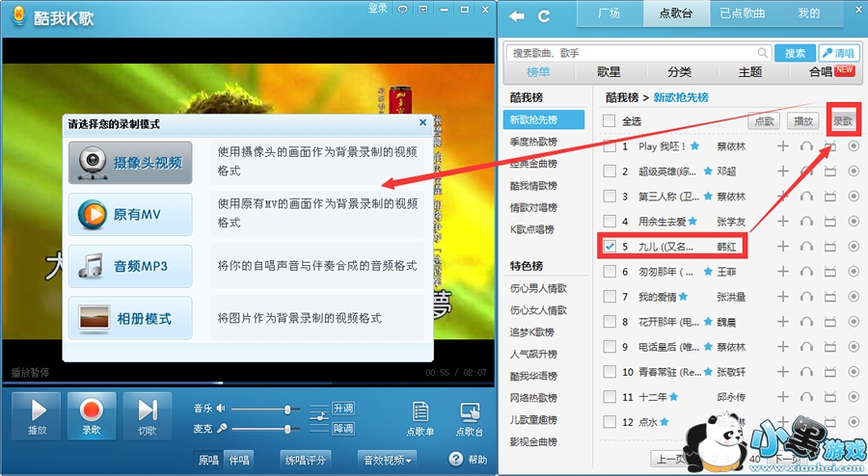Switch to the 点歌台 tab
Viewport: 868px width, 476px height.
(676, 13)
